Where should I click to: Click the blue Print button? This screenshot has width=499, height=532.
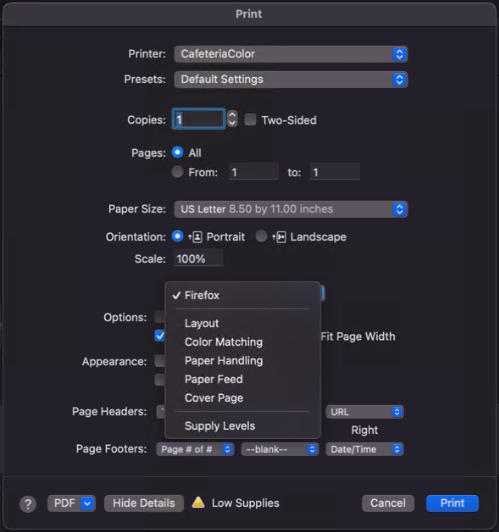[452, 503]
